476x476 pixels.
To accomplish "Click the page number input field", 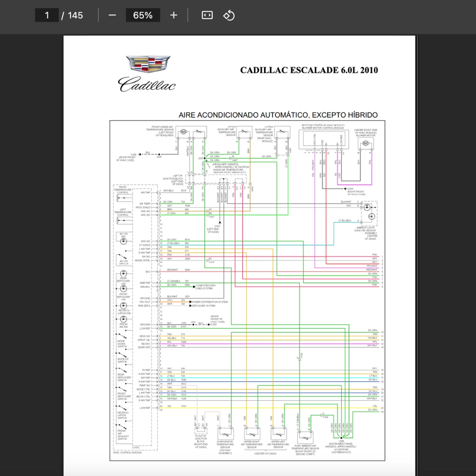I will pos(47,15).
